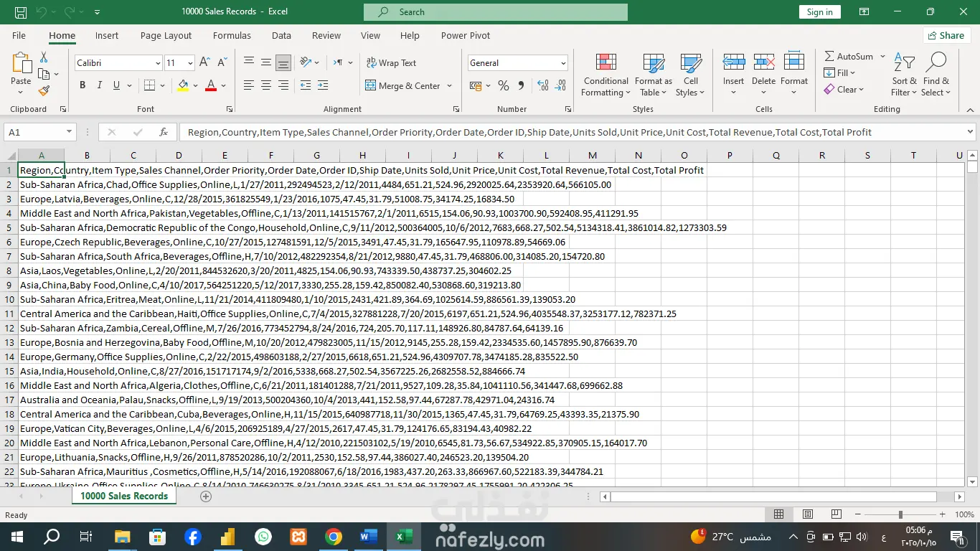Image resolution: width=980 pixels, height=551 pixels.
Task: Click the red Font Color button
Action: [x=211, y=85]
